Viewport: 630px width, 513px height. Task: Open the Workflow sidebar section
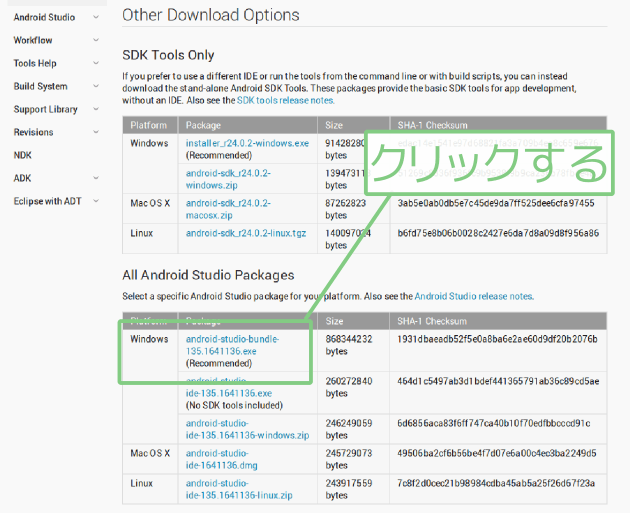(x=33, y=40)
